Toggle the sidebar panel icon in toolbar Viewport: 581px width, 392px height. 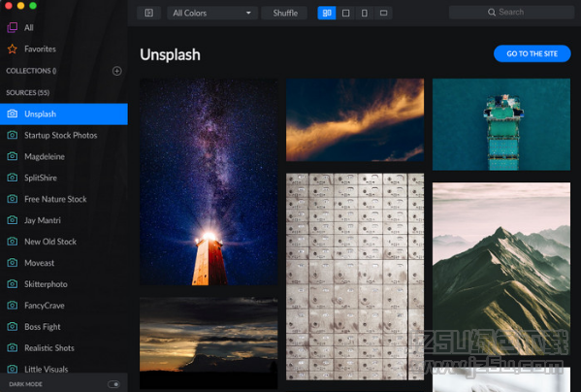(148, 13)
